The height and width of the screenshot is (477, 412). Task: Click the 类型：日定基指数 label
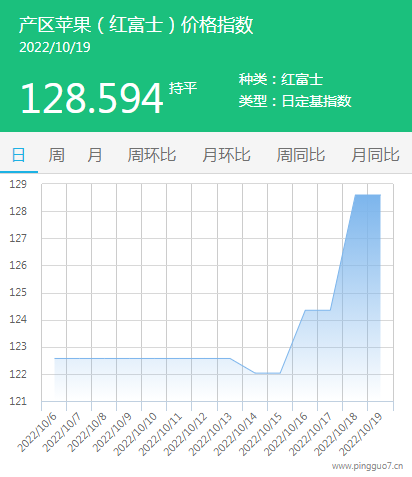tap(295, 101)
